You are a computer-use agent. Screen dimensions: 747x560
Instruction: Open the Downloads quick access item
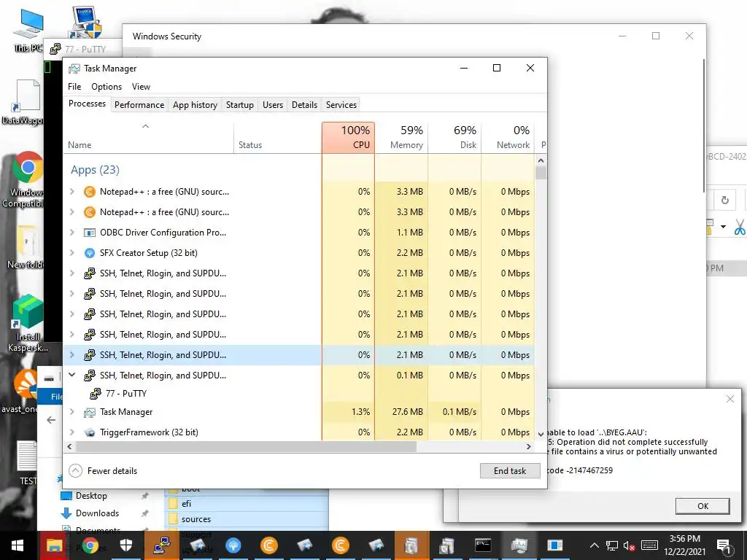[97, 513]
